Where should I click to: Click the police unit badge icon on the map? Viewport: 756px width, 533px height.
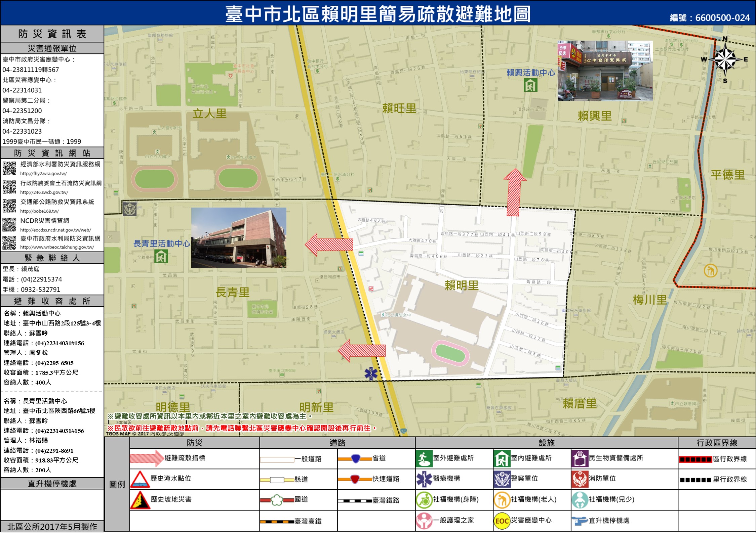coord(129,209)
